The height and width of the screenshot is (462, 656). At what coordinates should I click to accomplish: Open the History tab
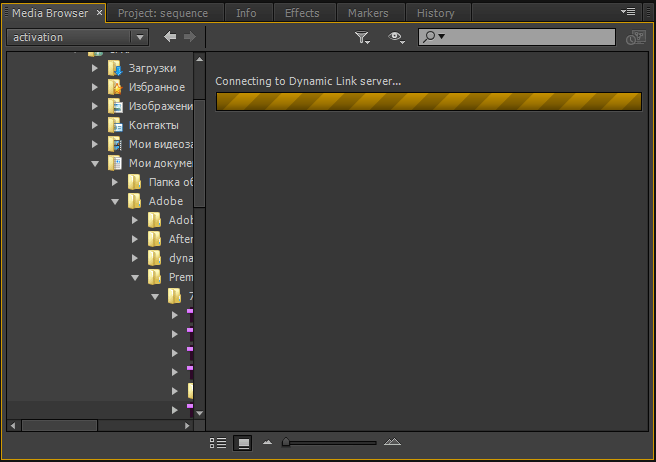(436, 13)
